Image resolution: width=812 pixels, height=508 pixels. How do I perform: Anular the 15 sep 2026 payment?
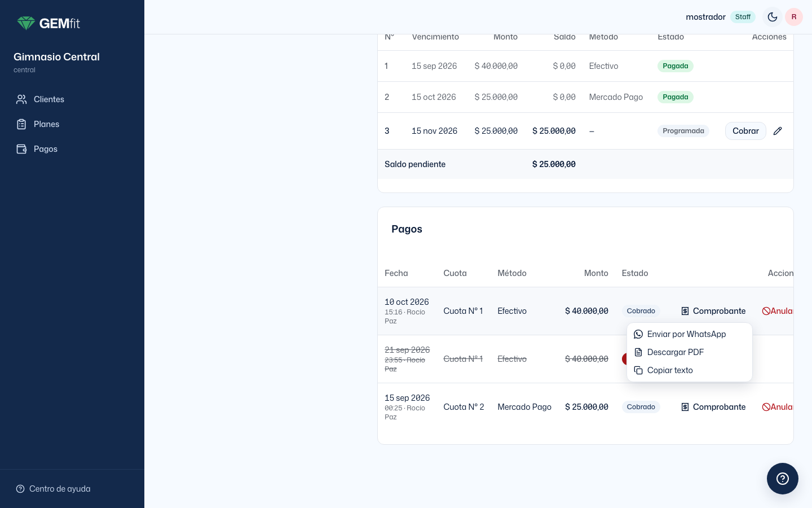click(x=778, y=407)
